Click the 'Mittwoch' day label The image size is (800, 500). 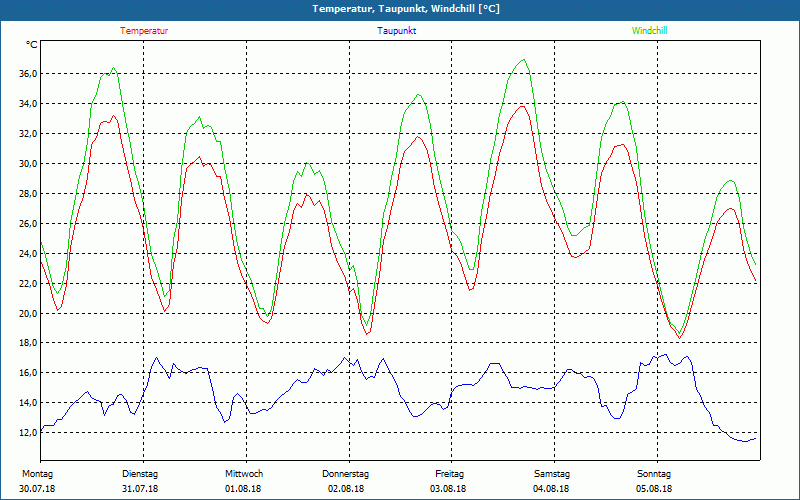pyautogui.click(x=244, y=474)
